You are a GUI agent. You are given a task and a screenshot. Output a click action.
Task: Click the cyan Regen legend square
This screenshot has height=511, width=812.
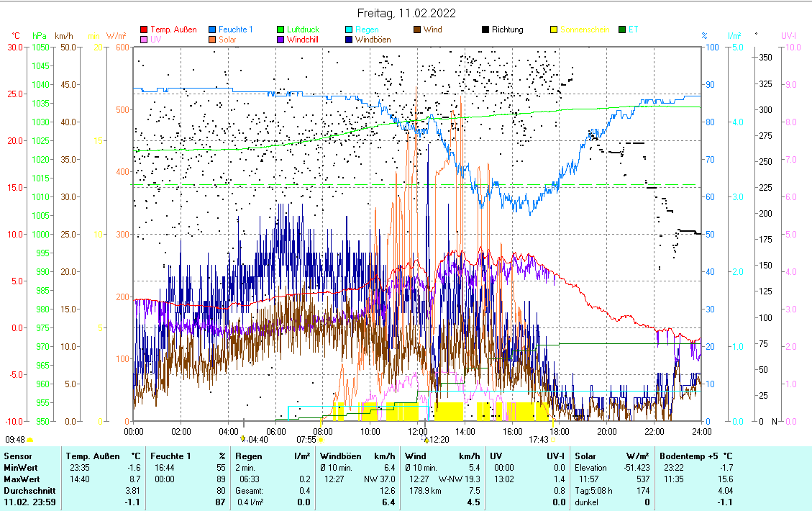350,30
